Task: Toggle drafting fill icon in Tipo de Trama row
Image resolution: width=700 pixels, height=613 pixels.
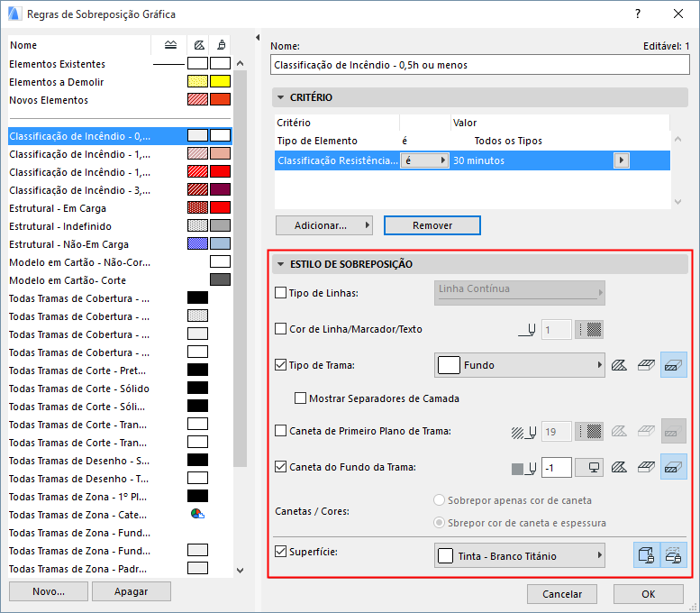Action: (x=619, y=365)
